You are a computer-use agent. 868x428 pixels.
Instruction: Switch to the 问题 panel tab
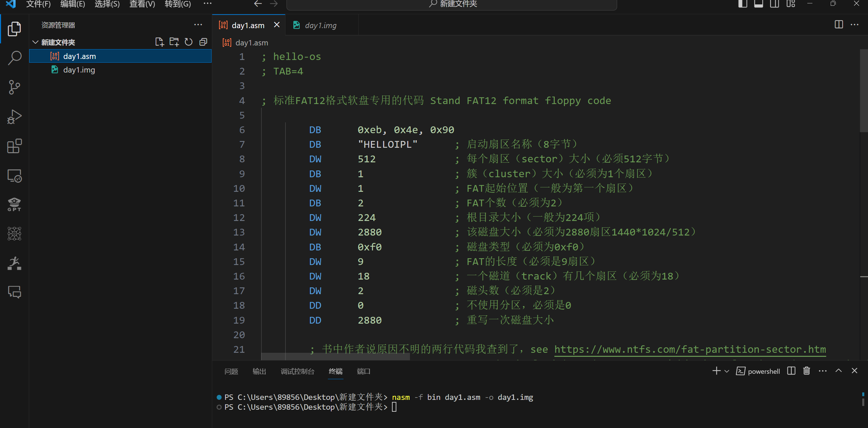click(231, 371)
